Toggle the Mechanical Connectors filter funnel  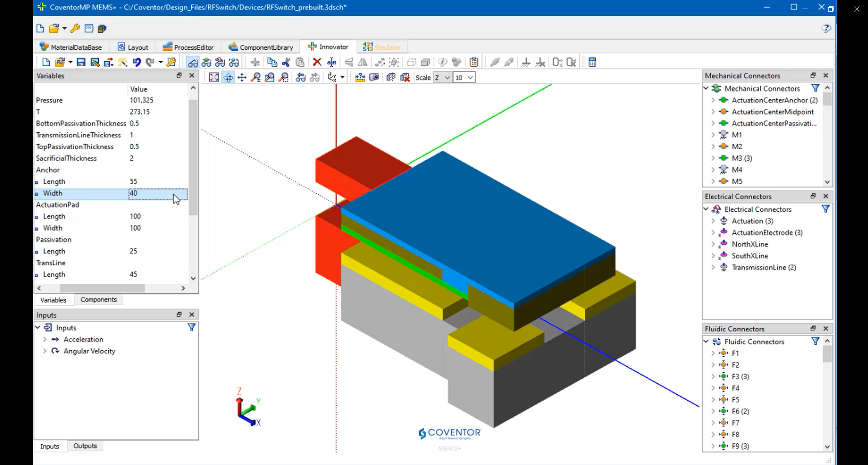click(x=815, y=88)
